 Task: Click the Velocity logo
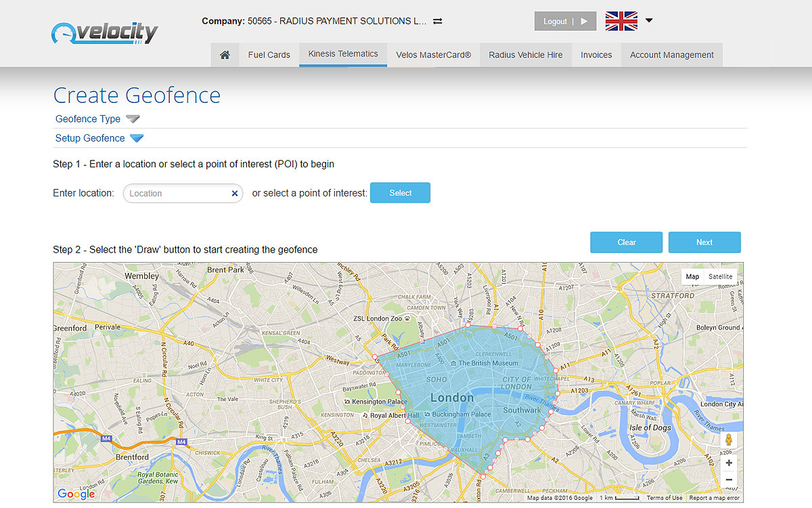(x=105, y=33)
